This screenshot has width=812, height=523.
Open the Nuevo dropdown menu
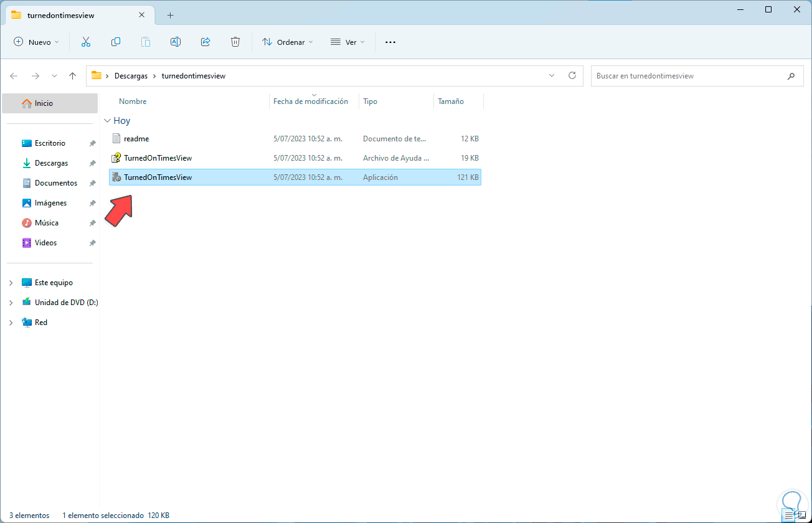pos(36,42)
